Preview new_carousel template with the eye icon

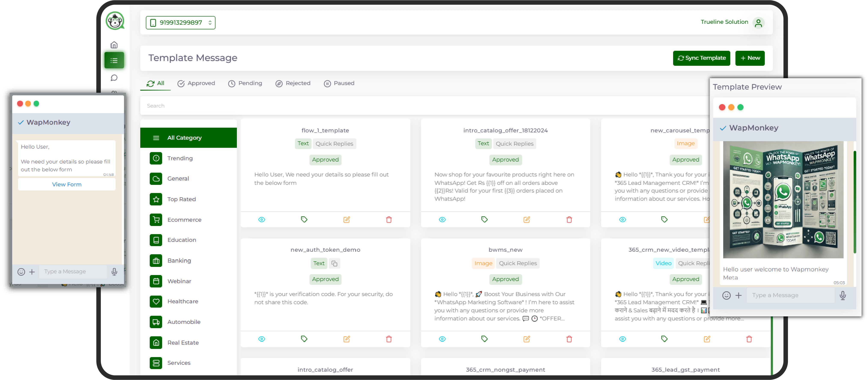pyautogui.click(x=622, y=220)
